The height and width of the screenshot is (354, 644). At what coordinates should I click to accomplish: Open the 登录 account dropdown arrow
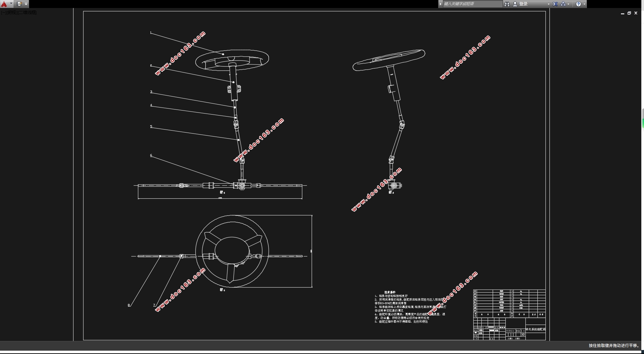tap(548, 4)
